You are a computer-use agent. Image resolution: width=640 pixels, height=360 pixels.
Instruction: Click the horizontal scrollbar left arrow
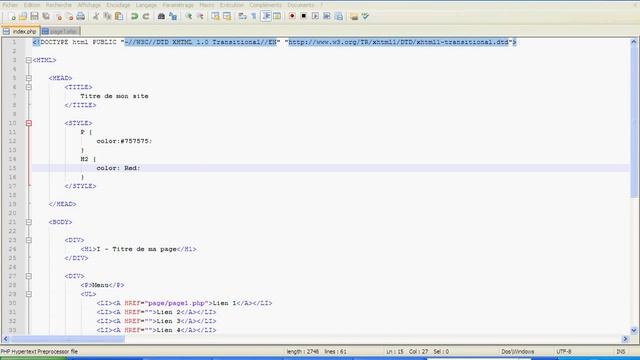[6, 339]
